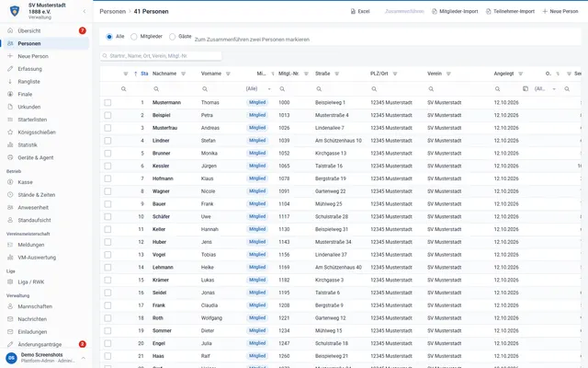Viewport: 588px width, 368px height.
Task: Open the Übersicht sidebar item
Action: pos(45,30)
